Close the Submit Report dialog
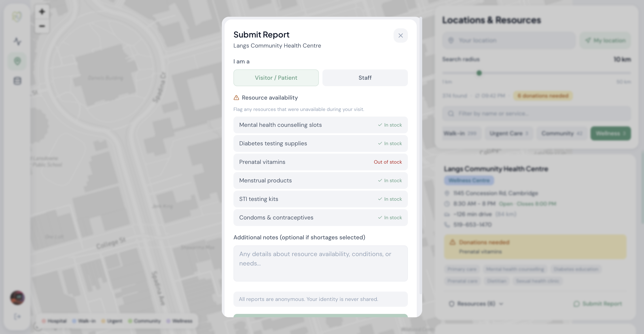644x334 pixels. 400,35
